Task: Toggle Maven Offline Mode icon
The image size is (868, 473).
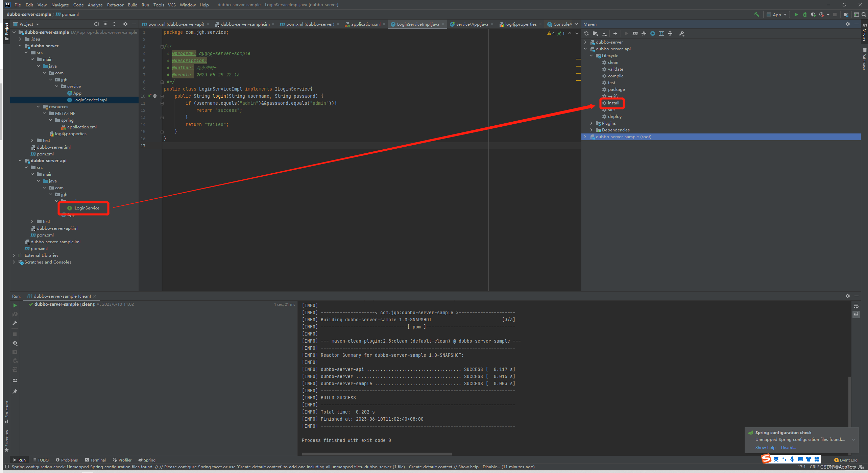Action: click(644, 33)
